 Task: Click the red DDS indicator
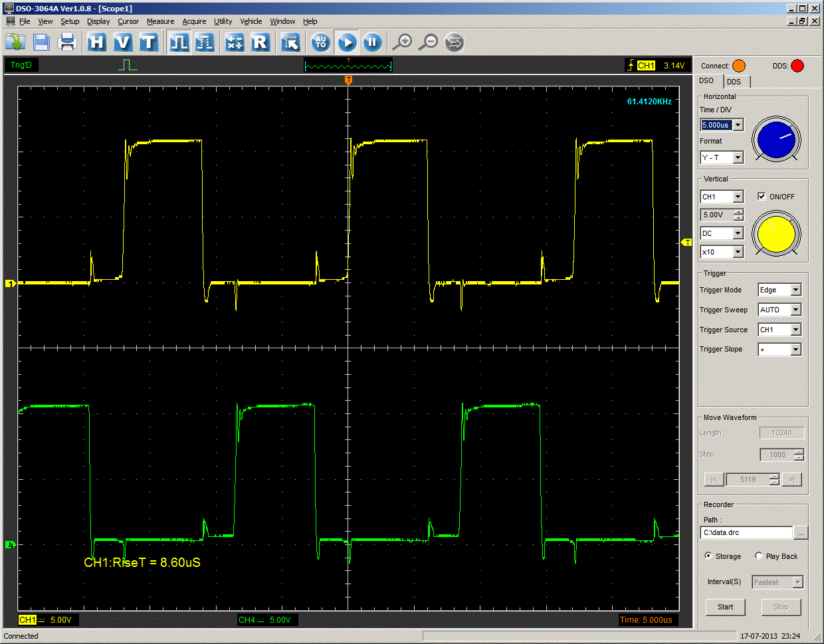[797, 66]
